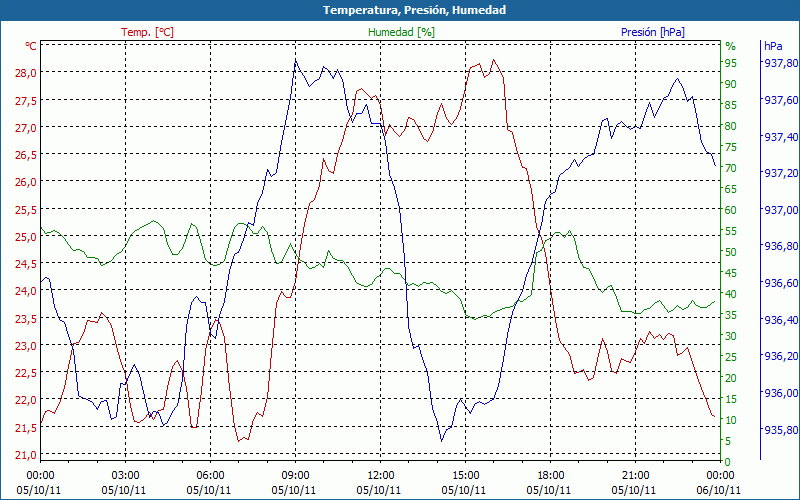This screenshot has width=800, height=500.
Task: Click temperature axis value '22,5'
Action: (26, 373)
